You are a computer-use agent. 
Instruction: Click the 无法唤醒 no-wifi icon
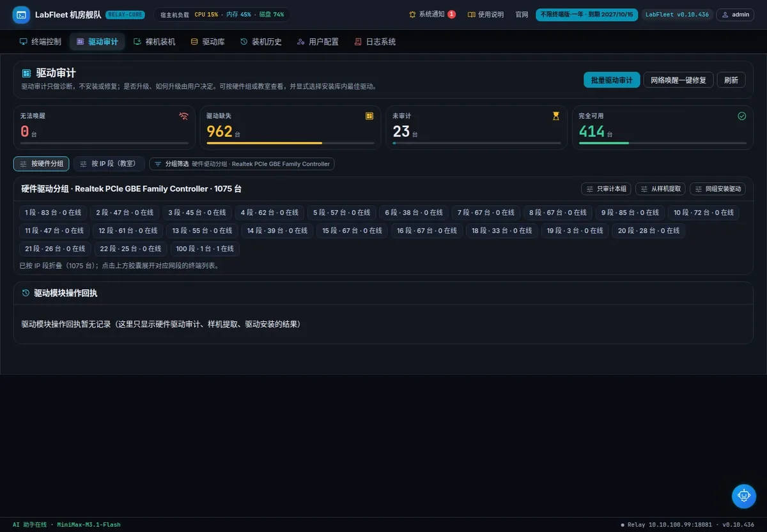183,116
